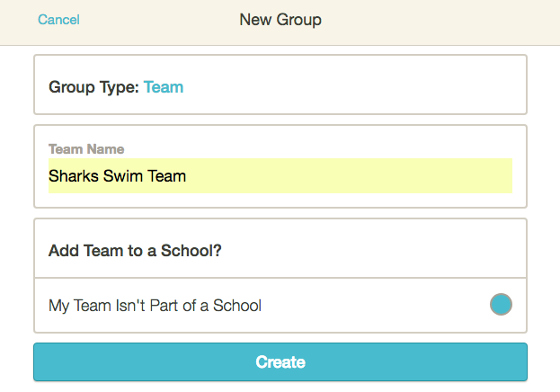This screenshot has height=392, width=560.
Task: Click the highlighted yellow team name box
Action: pyautogui.click(x=280, y=176)
